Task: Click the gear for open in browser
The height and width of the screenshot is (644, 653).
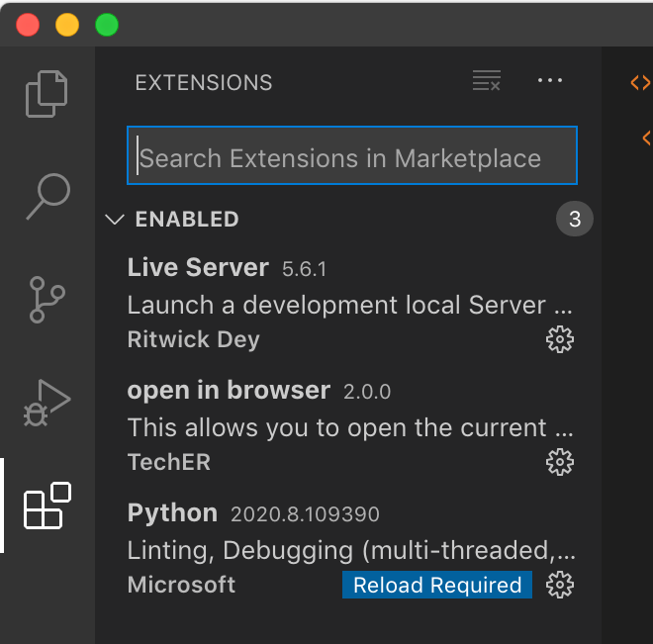Action: [x=560, y=462]
